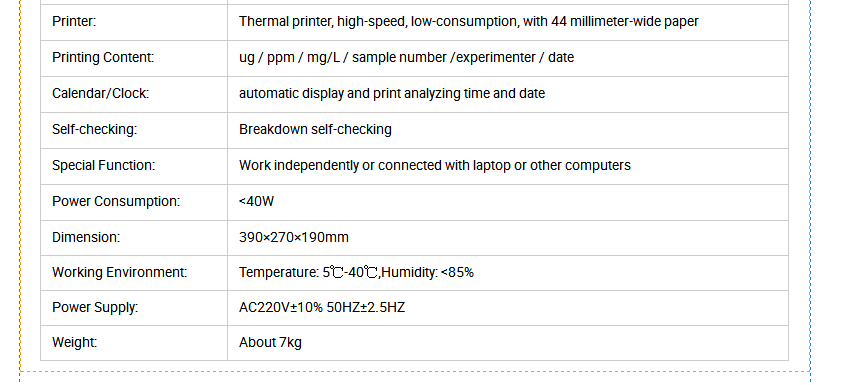This screenshot has height=385, width=848.
Task: Click the Temperature and Humidity value text
Action: pyautogui.click(x=356, y=273)
